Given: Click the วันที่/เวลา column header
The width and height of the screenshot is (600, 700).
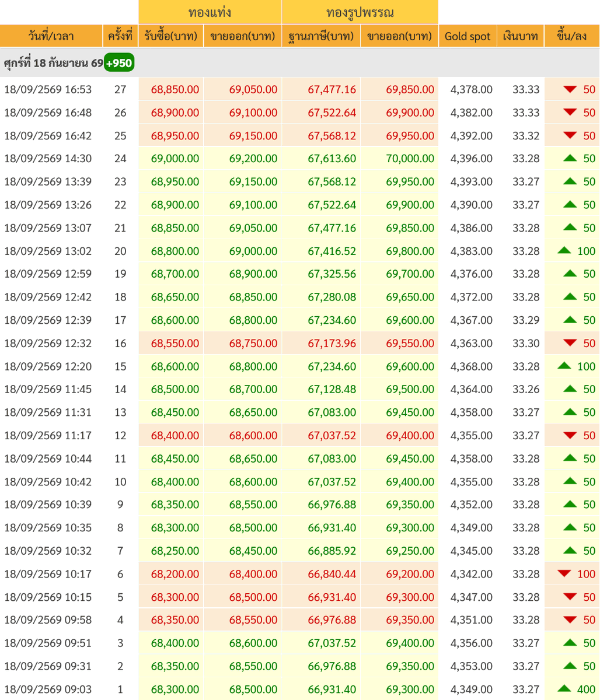Looking at the screenshot, I should [51, 36].
